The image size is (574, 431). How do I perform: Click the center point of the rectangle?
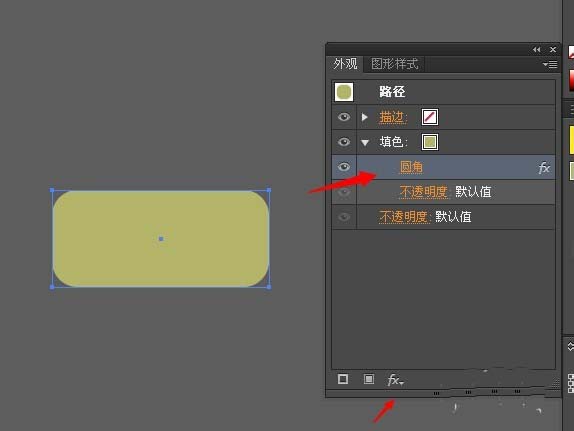tap(161, 239)
